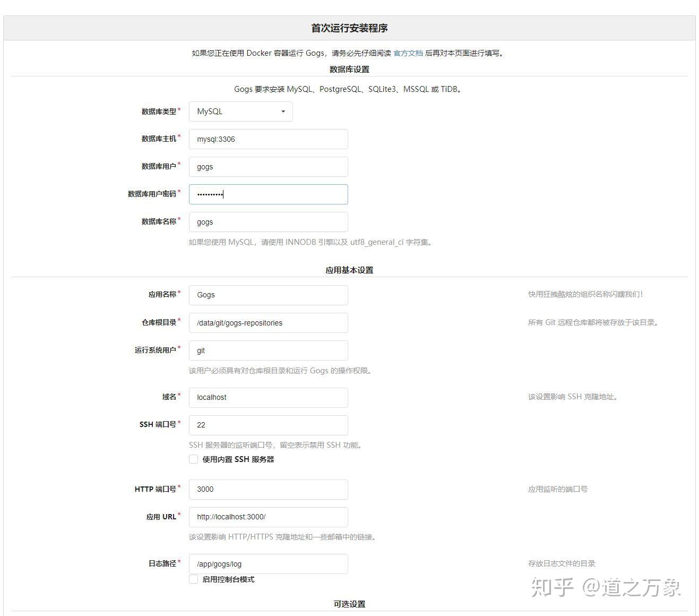Click the 应用名称 field containing Gogs
This screenshot has height=616, width=699.
pos(268,295)
